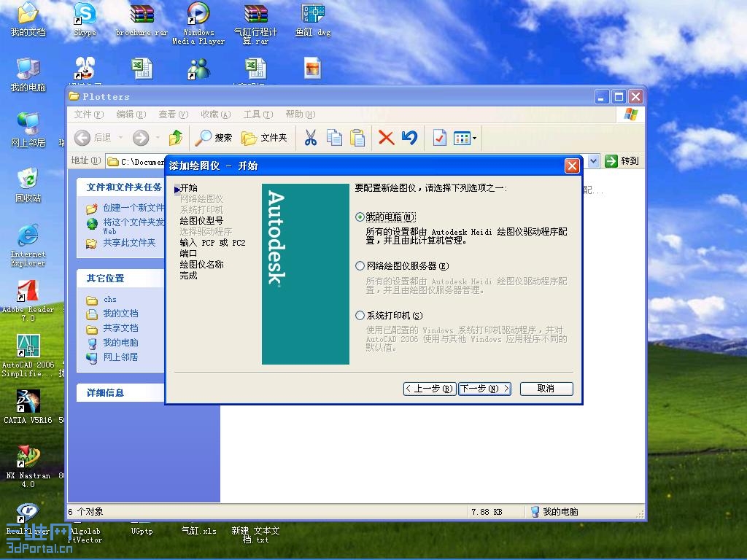Image resolution: width=747 pixels, height=560 pixels.
Task: Click the red Delete X icon
Action: coord(386,138)
